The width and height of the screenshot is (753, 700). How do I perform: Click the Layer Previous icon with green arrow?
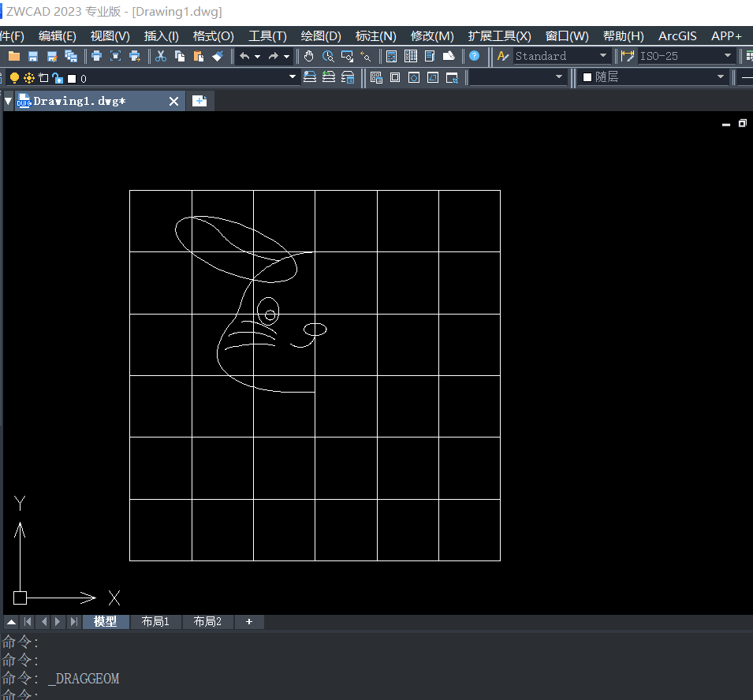coord(329,77)
